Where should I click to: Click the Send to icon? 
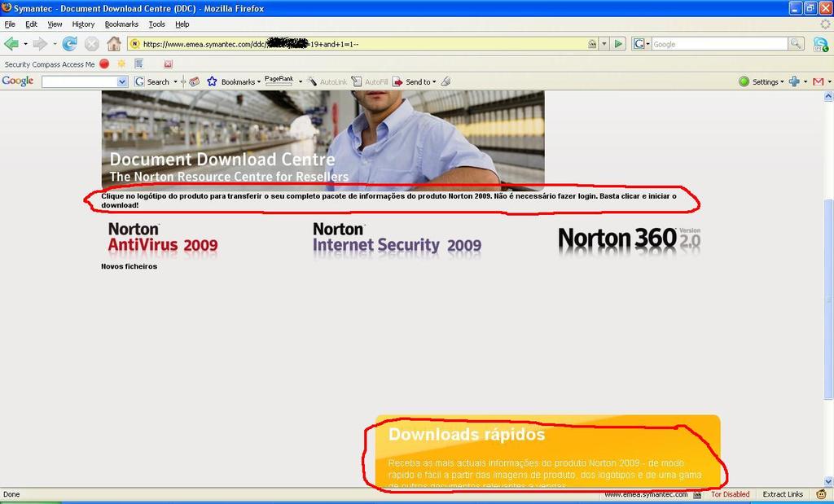[397, 81]
